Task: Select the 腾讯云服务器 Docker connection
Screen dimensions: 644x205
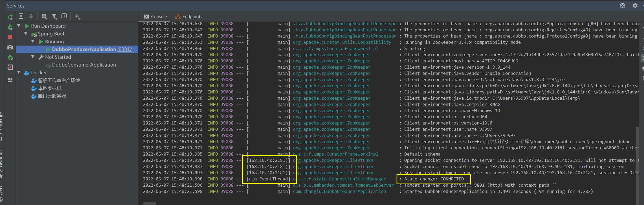Action: point(52,96)
